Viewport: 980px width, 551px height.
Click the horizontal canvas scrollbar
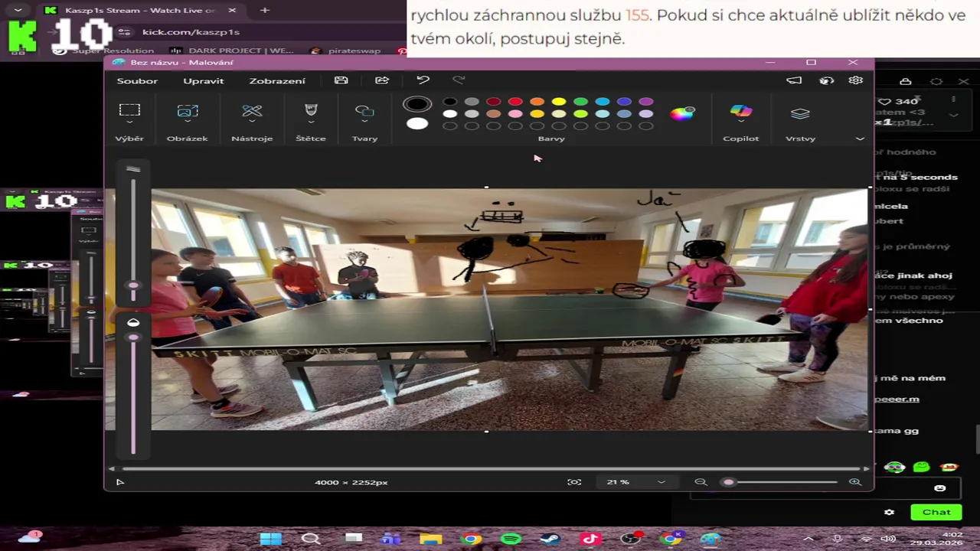[x=490, y=468]
